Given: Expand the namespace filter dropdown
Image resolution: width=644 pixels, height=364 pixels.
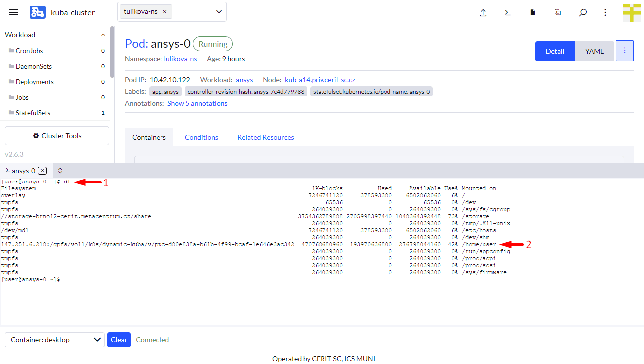Looking at the screenshot, I should pyautogui.click(x=219, y=12).
